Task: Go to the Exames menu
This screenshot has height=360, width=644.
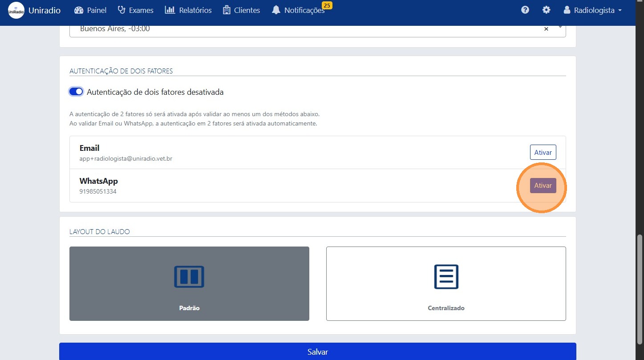Action: [x=135, y=10]
